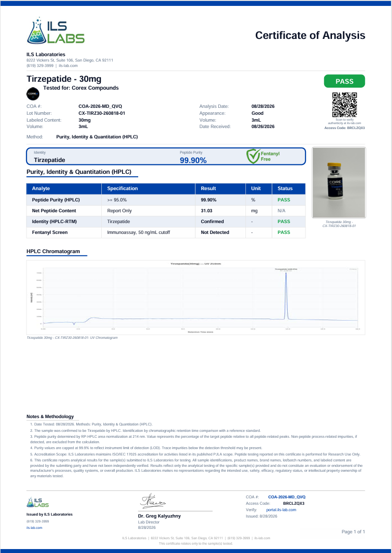Click the Lab Director signature image
The height and width of the screenshot is (553, 392).
153,501
